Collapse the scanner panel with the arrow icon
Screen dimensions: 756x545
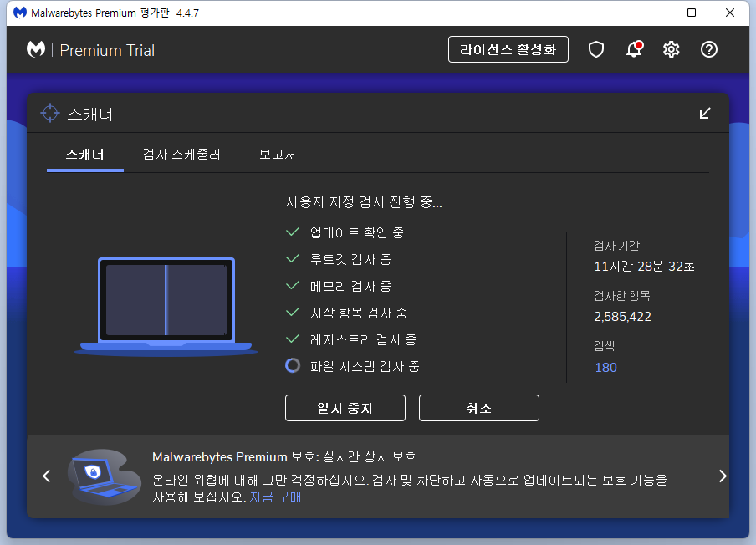(x=704, y=113)
